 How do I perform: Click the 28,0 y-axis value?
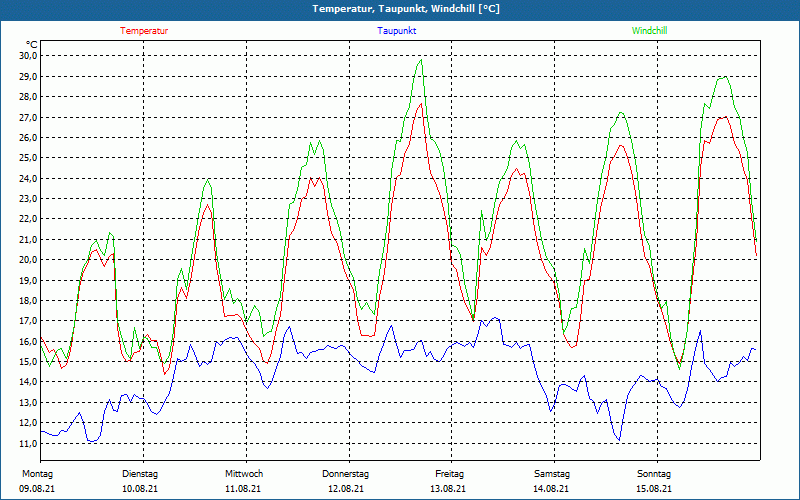pos(29,96)
